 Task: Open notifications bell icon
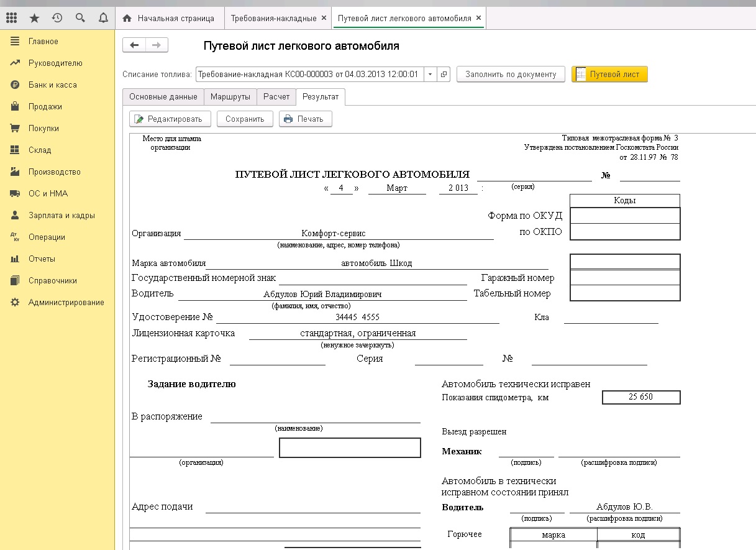click(103, 19)
